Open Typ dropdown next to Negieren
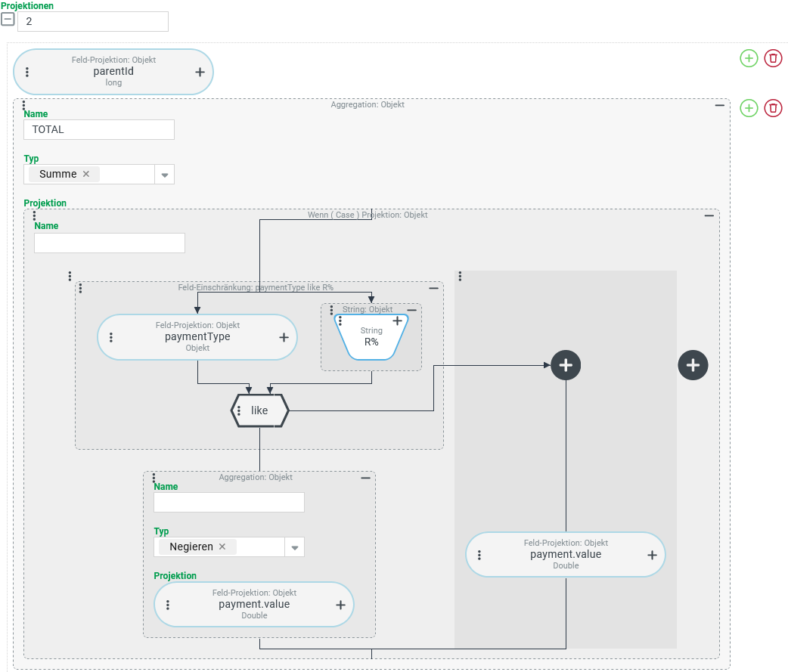The width and height of the screenshot is (788, 672). pyautogui.click(x=294, y=547)
